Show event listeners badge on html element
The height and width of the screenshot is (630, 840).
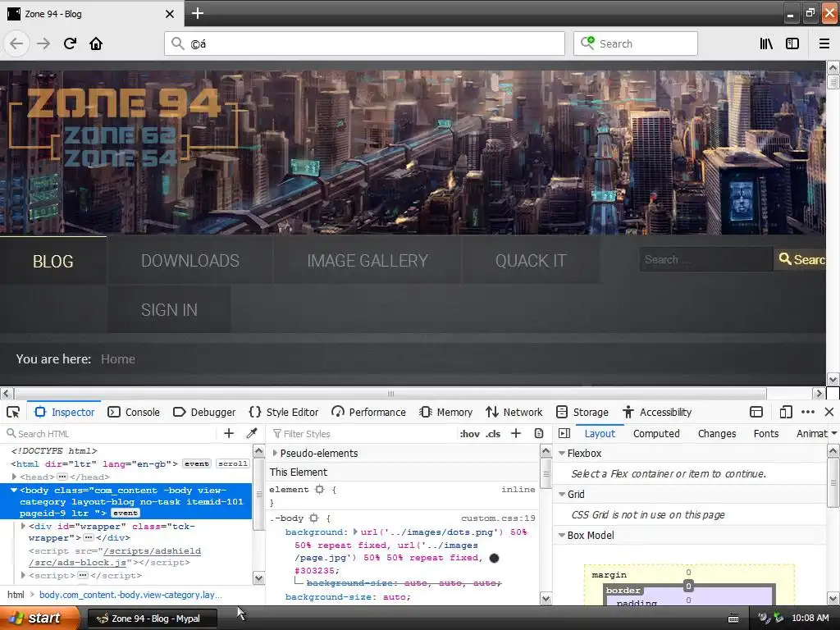click(197, 464)
